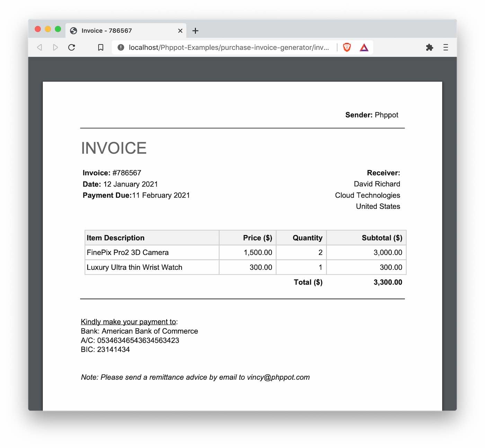Click the browser back arrow

tap(39, 48)
